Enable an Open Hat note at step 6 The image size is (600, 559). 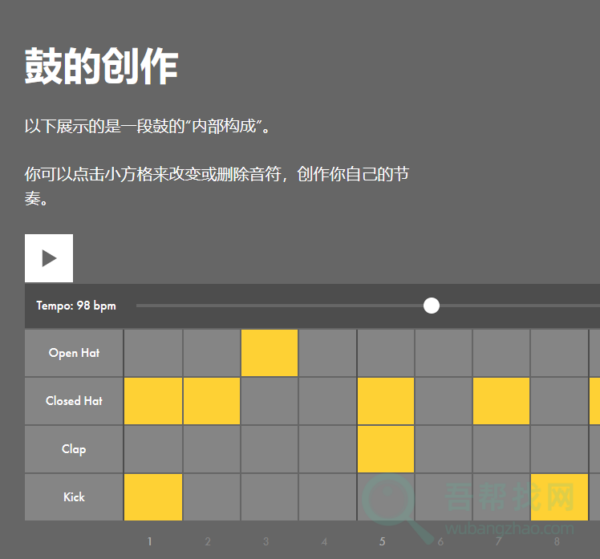point(444,353)
